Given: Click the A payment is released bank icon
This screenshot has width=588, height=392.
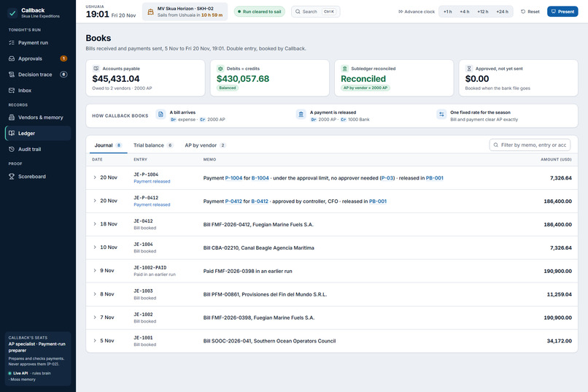Looking at the screenshot, I should [x=301, y=115].
